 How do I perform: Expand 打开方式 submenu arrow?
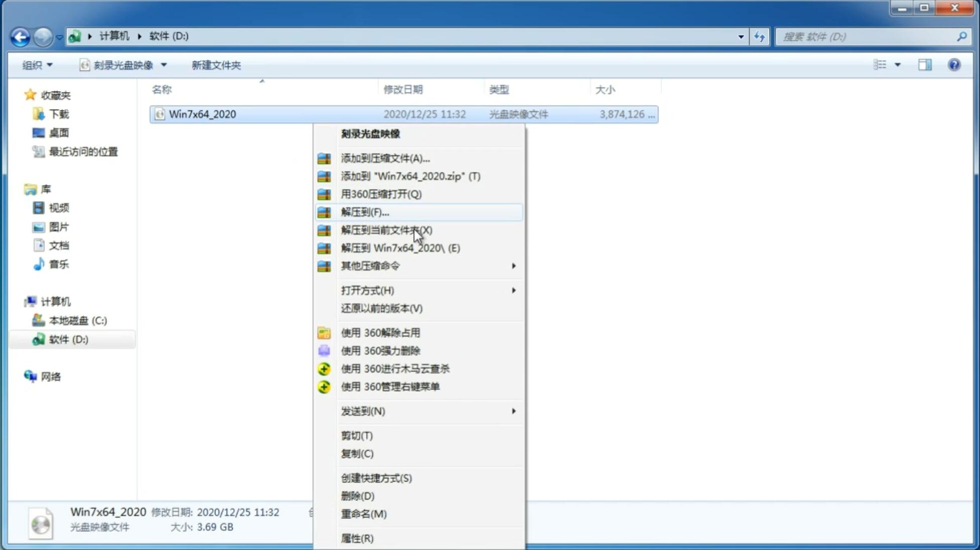click(x=513, y=291)
